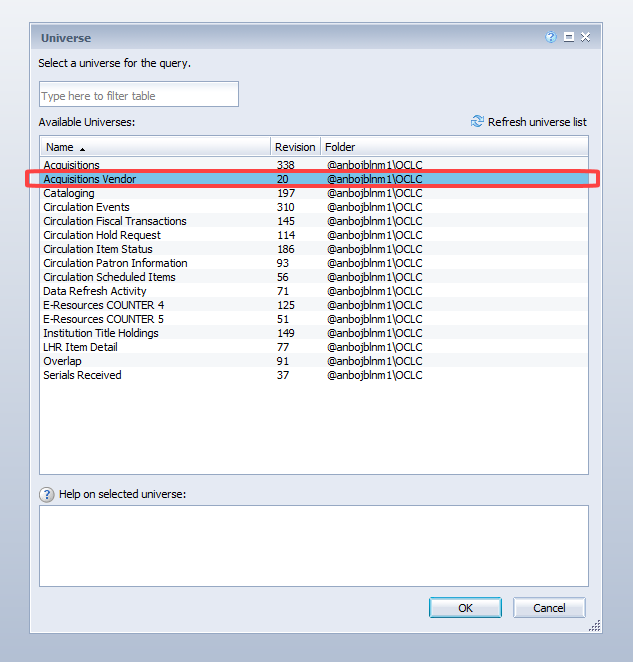This screenshot has width=633, height=662.
Task: Choose Circulation Fiscal Transactions universe
Action: coord(314,221)
